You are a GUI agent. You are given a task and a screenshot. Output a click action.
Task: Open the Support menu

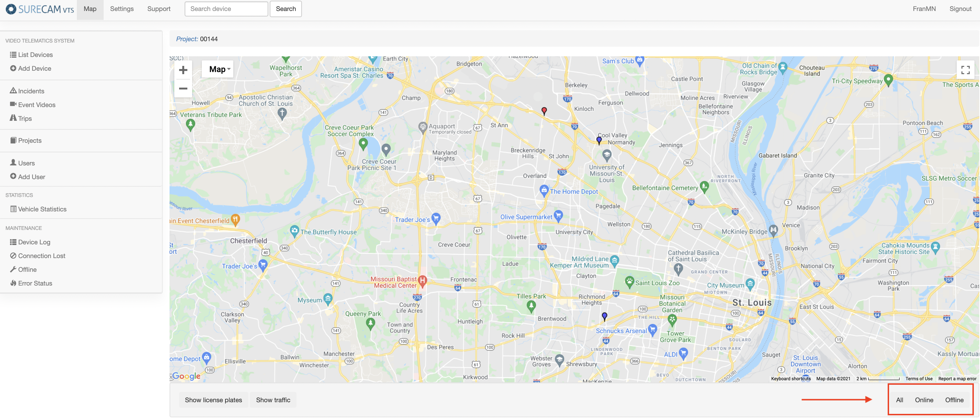[159, 9]
